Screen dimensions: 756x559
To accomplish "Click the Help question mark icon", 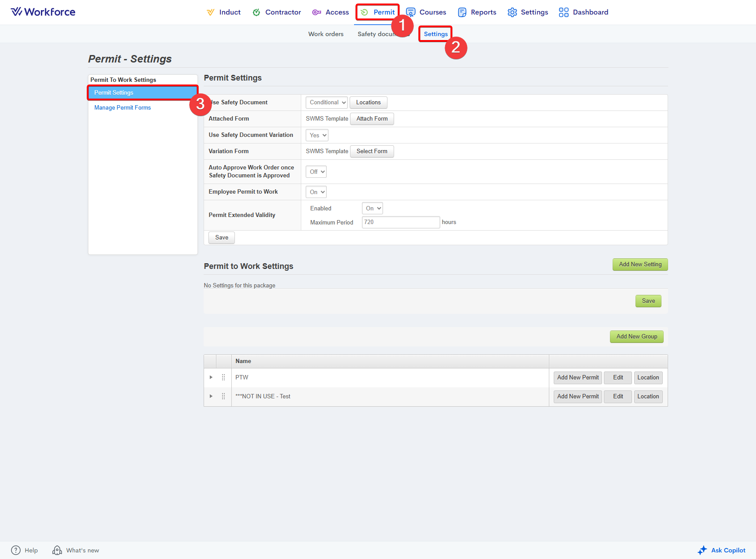I will (16, 550).
